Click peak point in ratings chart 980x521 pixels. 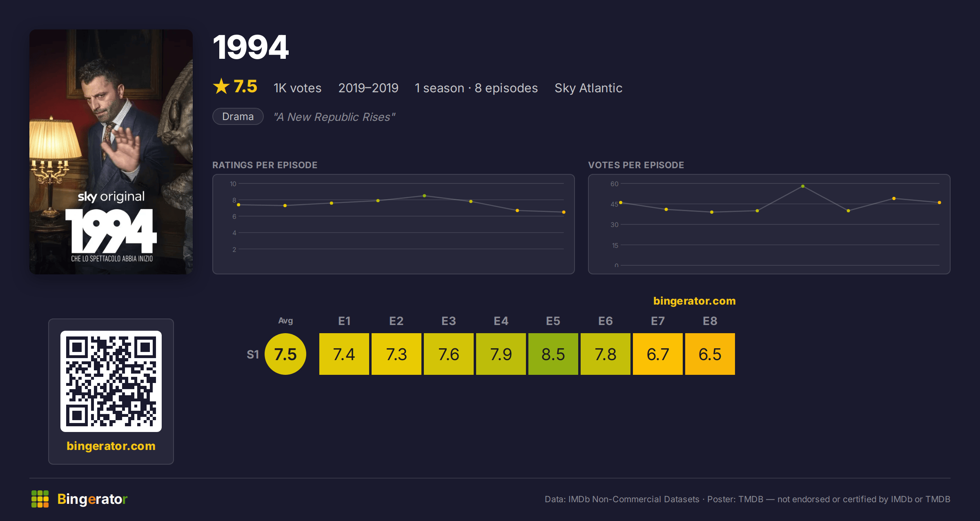tap(425, 196)
